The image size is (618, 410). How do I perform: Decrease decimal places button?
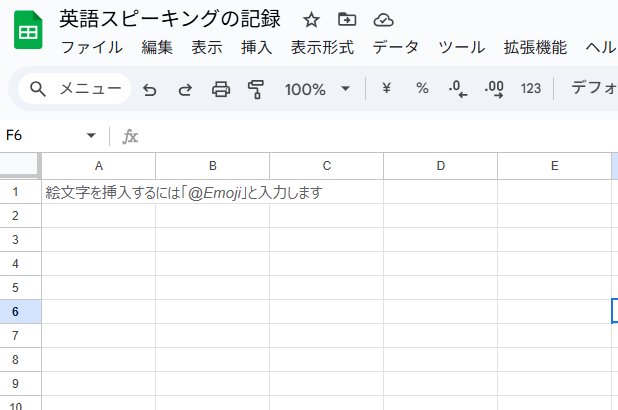[x=458, y=89]
